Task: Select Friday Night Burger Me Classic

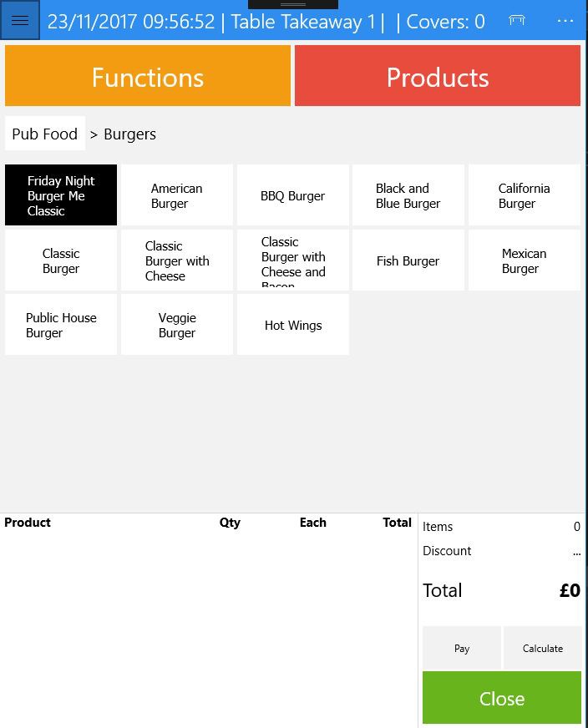Action: tap(61, 195)
